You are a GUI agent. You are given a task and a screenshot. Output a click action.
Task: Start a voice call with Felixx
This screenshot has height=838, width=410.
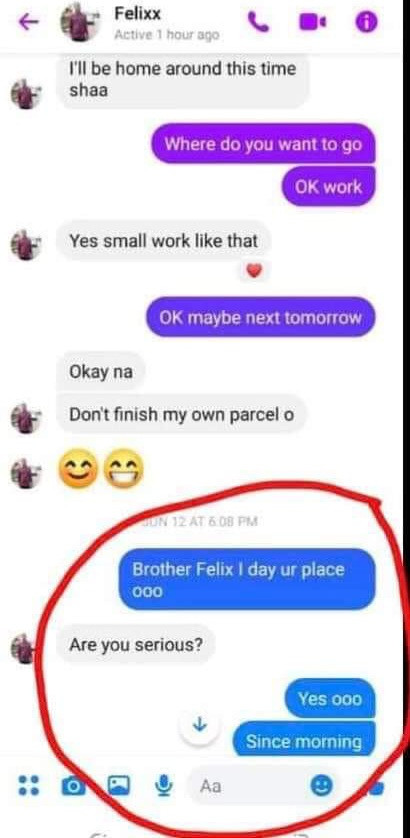[x=259, y=22]
